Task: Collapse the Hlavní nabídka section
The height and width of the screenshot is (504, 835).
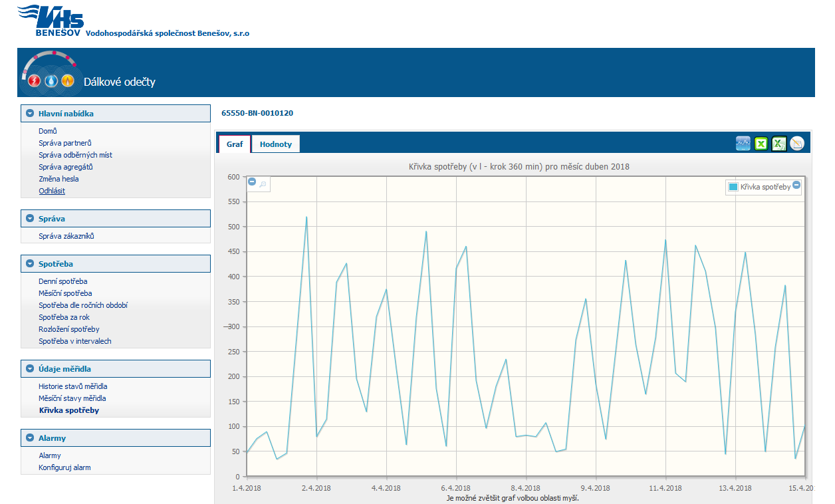Action: pyautogui.click(x=30, y=114)
